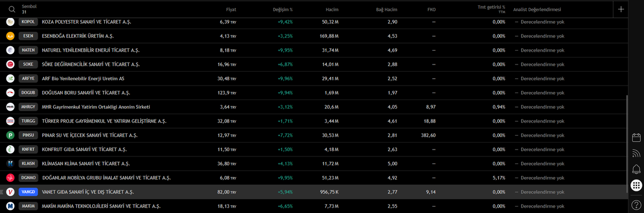Click the SOKE company logo

pos(10,64)
